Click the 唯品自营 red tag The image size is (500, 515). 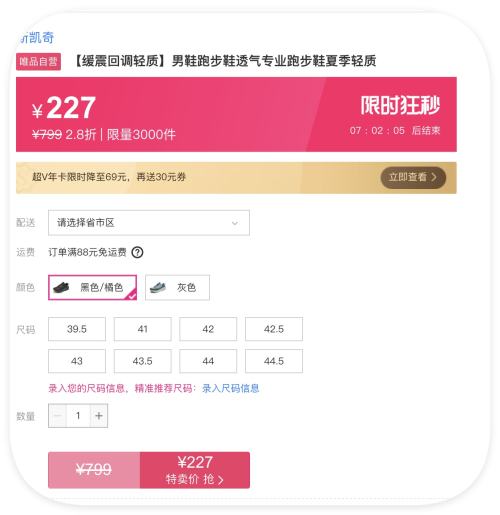coord(38,62)
